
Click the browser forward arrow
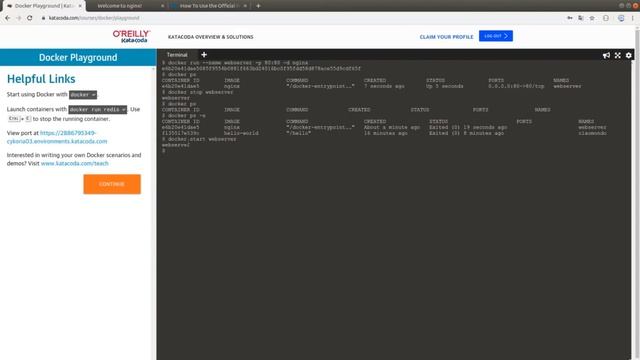(18, 18)
